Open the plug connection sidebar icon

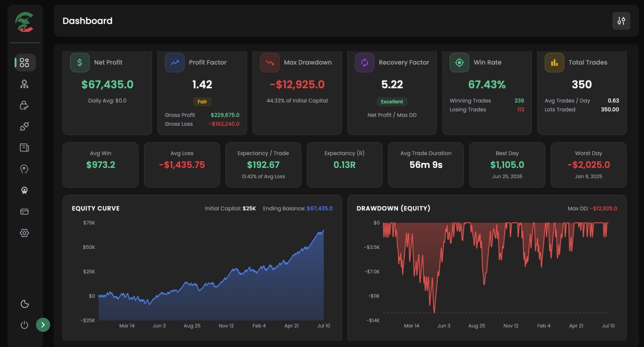(x=24, y=126)
